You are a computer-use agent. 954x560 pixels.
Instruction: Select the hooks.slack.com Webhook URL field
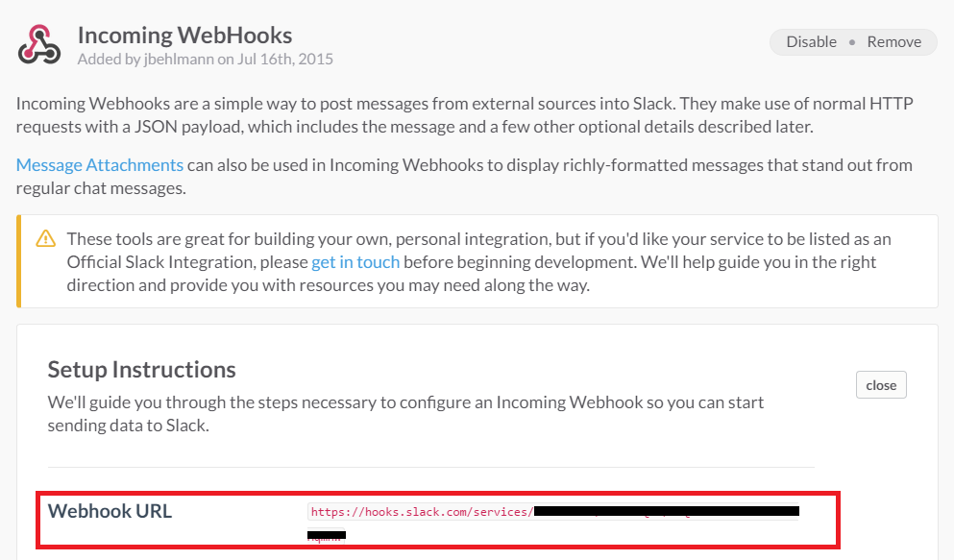(553, 512)
